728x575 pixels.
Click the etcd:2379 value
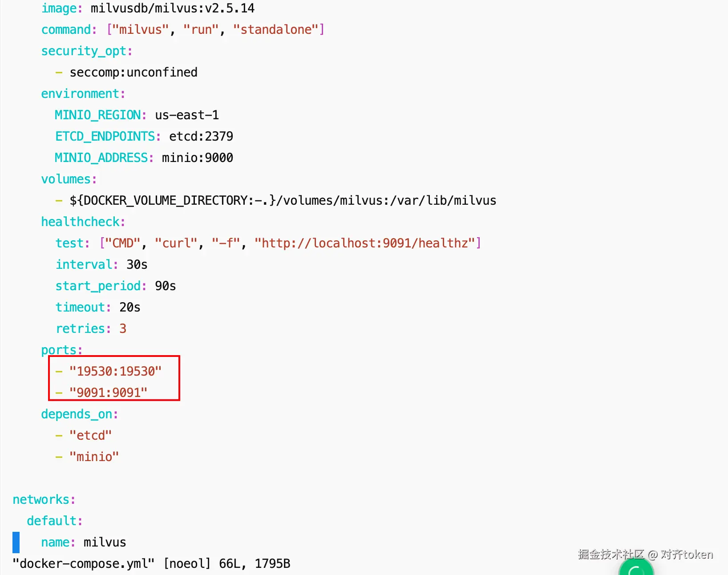tap(201, 136)
